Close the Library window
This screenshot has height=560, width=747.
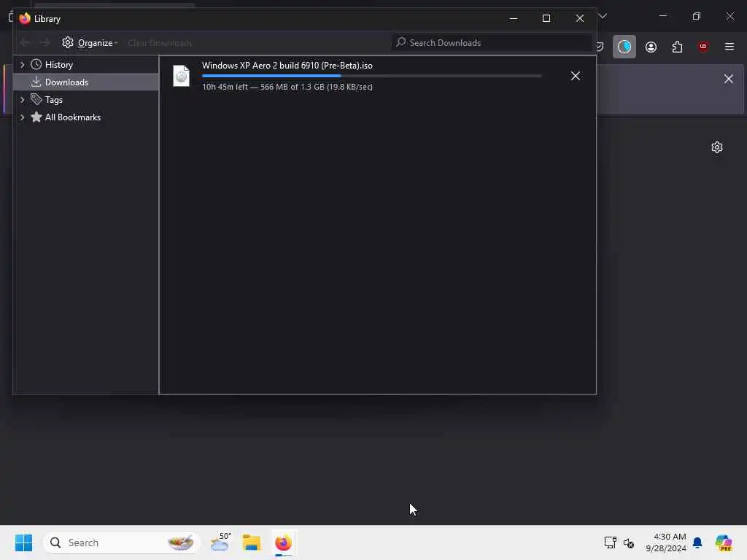(x=580, y=18)
